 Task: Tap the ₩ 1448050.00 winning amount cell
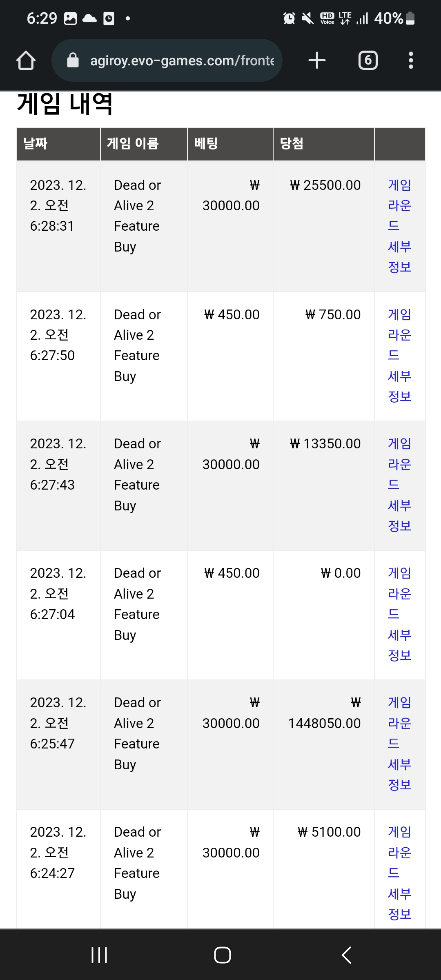pyautogui.click(x=324, y=713)
